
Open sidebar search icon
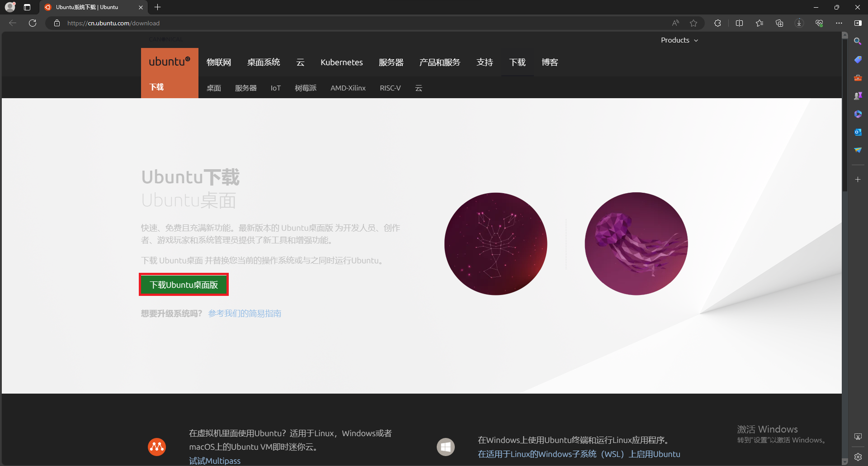(x=858, y=41)
